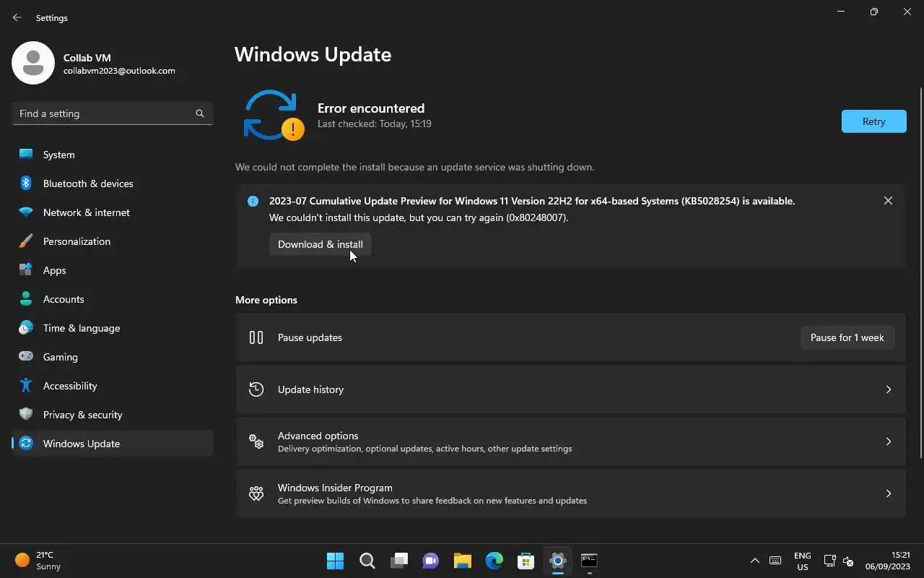Launch Microsoft Edge from taskbar
924x578 pixels.
pos(494,561)
